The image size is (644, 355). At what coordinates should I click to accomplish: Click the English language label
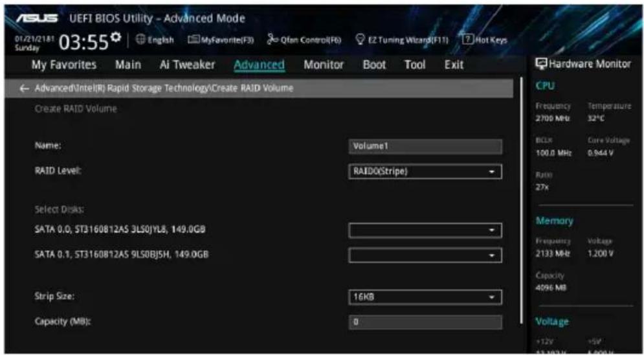(x=160, y=40)
